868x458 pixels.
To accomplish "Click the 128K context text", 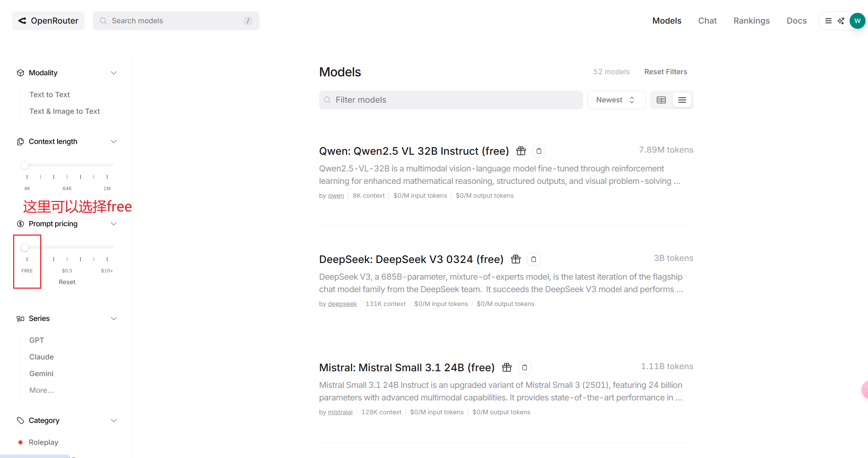I will [381, 412].
